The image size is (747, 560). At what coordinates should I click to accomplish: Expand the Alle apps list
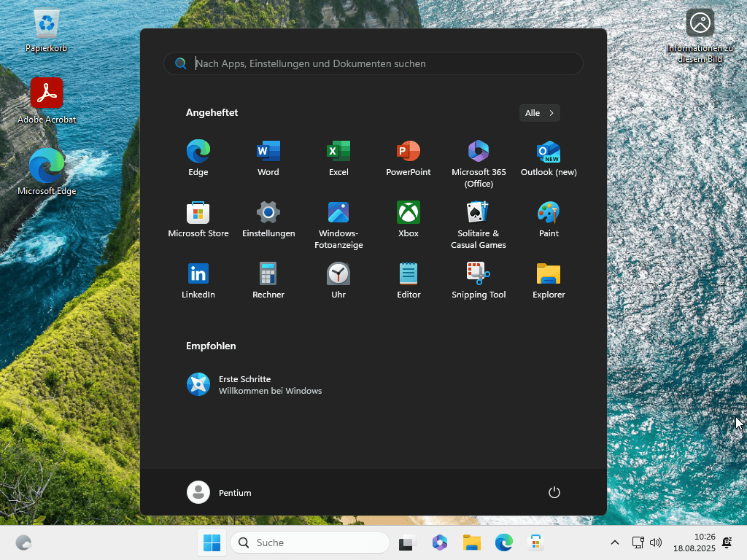540,113
